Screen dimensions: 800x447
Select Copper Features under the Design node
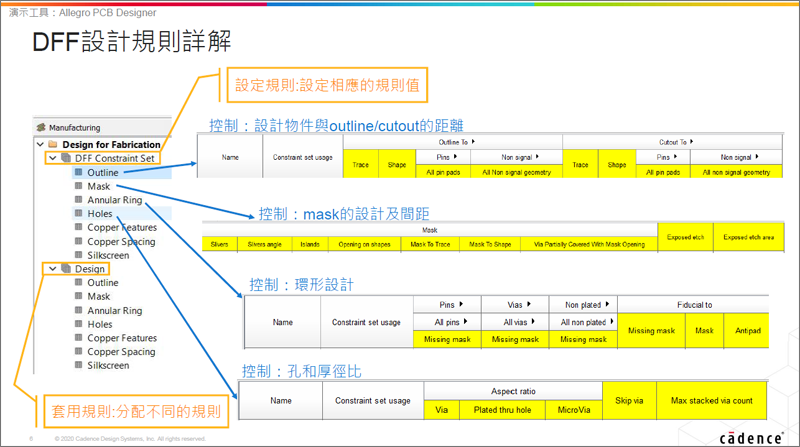point(122,338)
